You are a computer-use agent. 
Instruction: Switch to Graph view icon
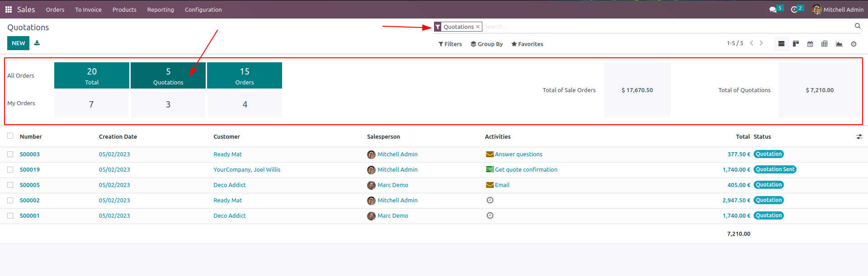(x=839, y=44)
